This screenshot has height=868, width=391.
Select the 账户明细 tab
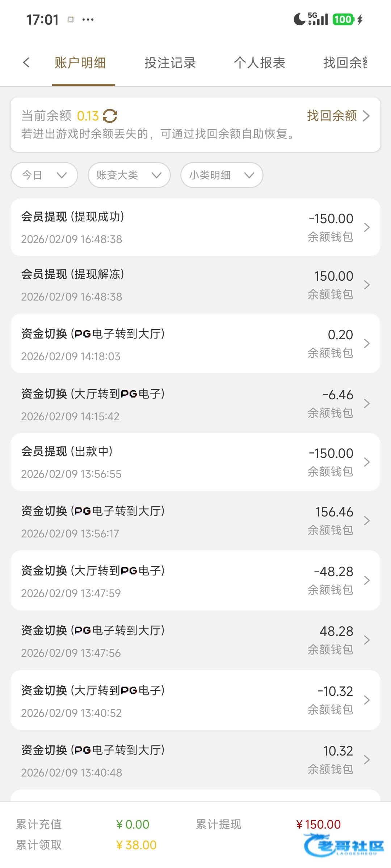coord(80,63)
